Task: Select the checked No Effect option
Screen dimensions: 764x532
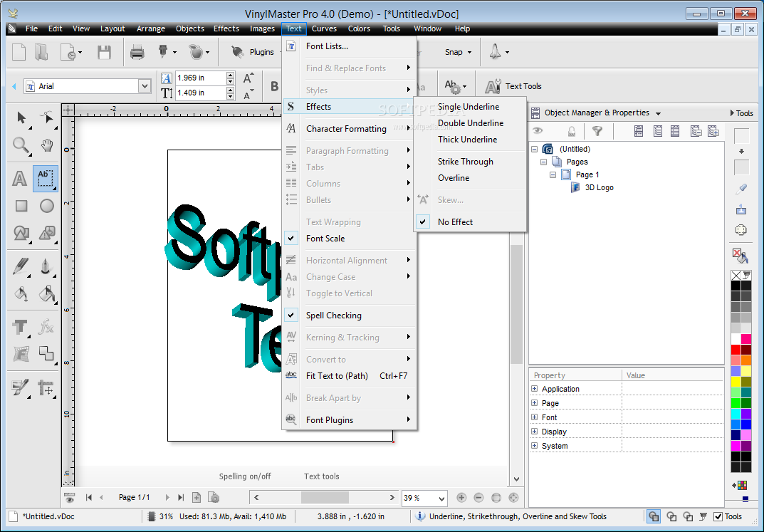Action: point(470,221)
